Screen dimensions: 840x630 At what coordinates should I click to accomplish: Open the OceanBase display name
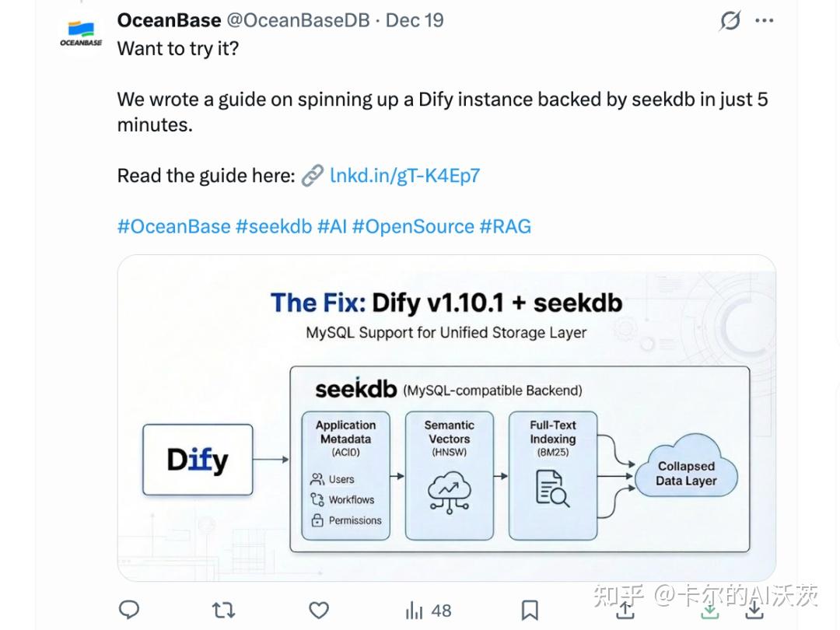point(170,20)
